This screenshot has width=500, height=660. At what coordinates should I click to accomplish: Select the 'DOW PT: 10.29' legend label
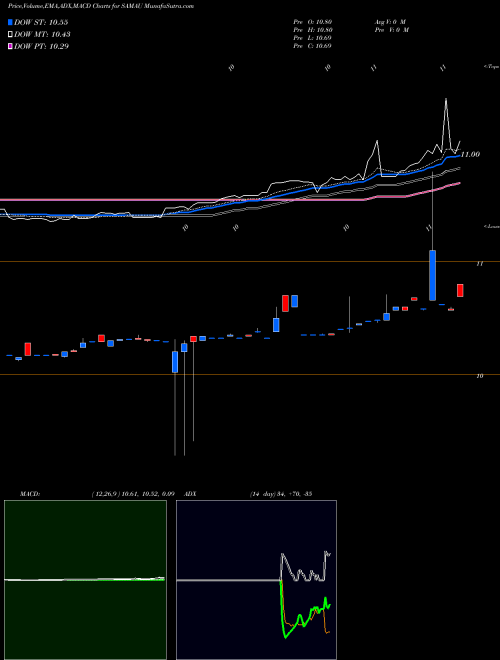click(41, 46)
